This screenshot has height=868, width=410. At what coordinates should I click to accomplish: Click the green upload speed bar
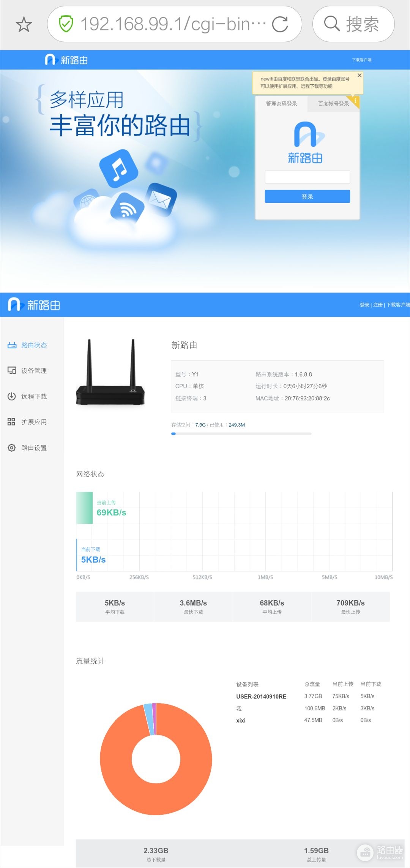click(84, 508)
